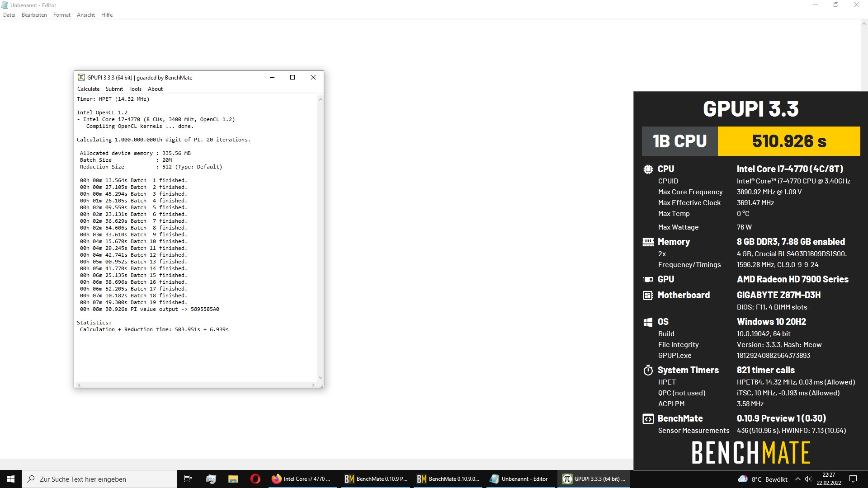The width and height of the screenshot is (868, 488).
Task: Switch to BenchMate 0.10.9 P... taskbar window
Action: pos(375,479)
